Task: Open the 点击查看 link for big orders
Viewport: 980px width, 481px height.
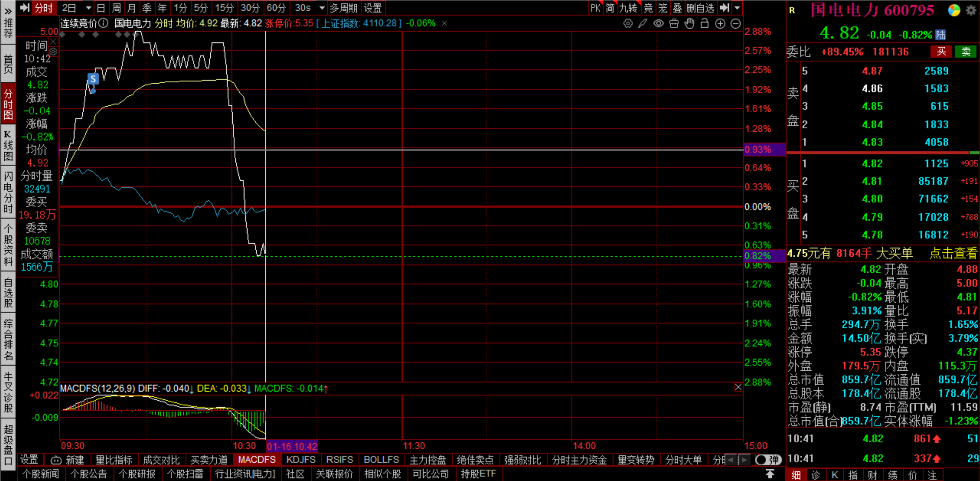Action: click(953, 253)
